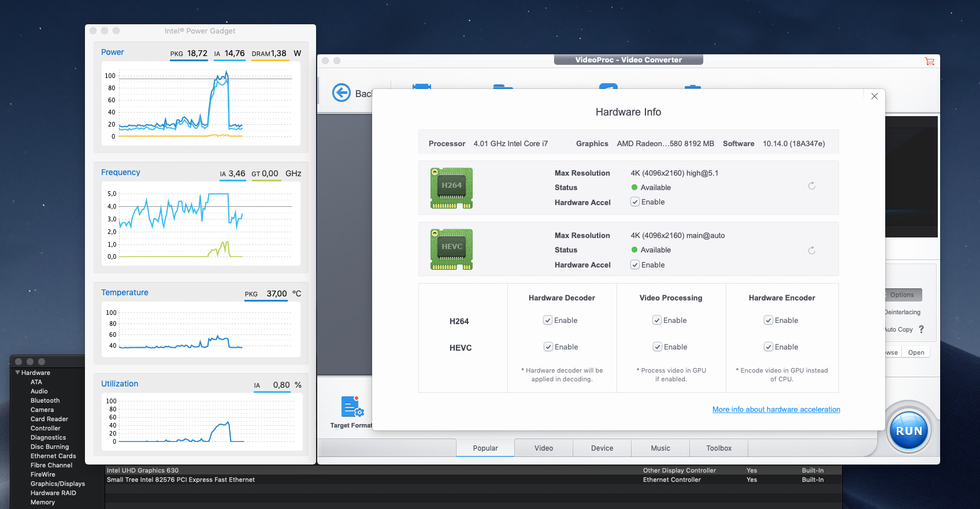Disable H264 Hardware Decoder checkbox

point(548,321)
